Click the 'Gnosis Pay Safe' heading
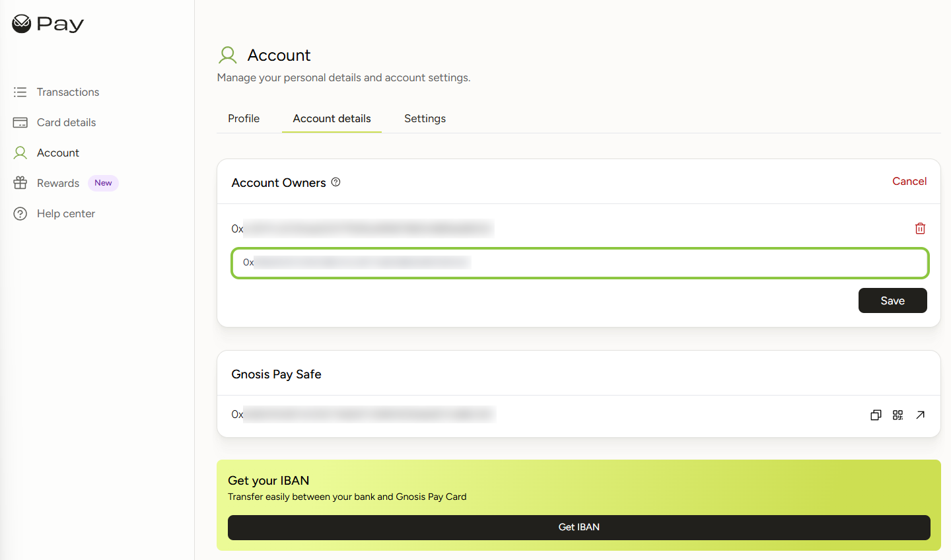This screenshot has height=560, width=951. click(276, 374)
